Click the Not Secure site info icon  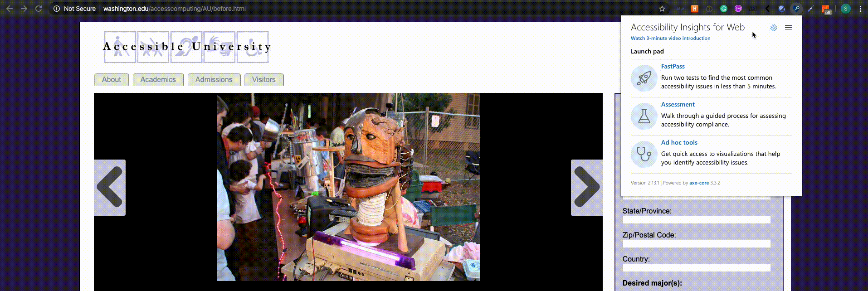(57, 9)
